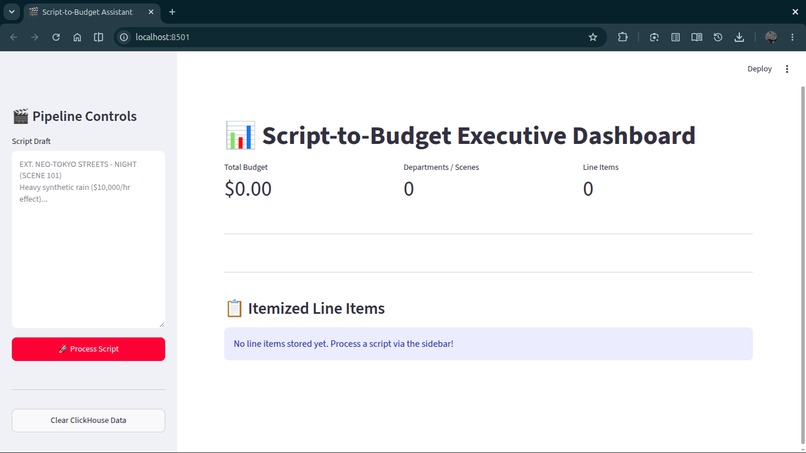Open the profile avatar icon
The image size is (806, 453).
pyautogui.click(x=771, y=37)
